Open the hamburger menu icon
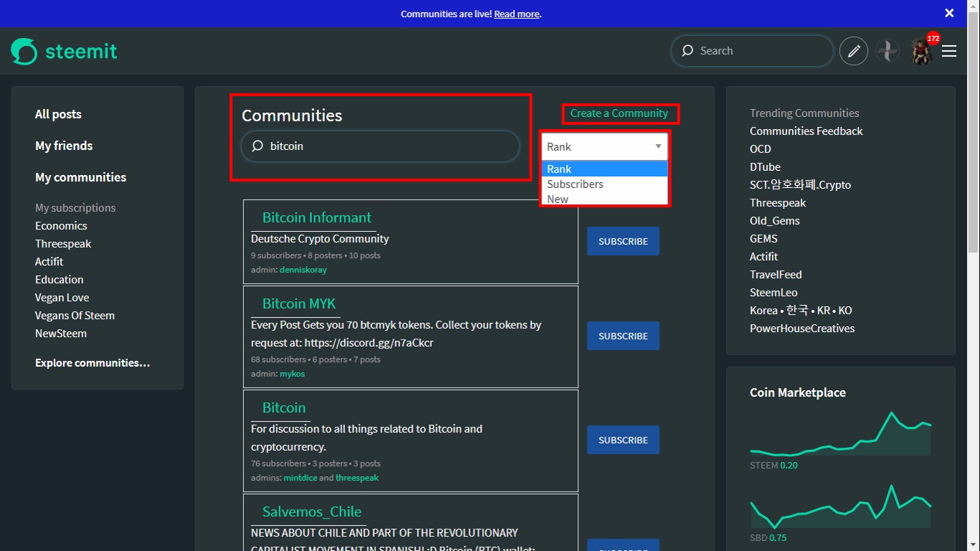The image size is (980, 551). click(949, 51)
